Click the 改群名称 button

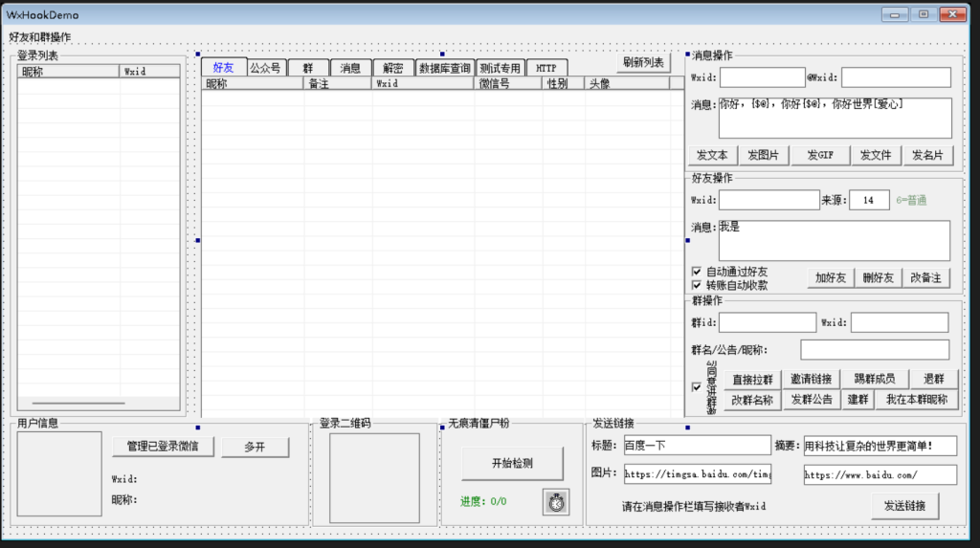752,400
